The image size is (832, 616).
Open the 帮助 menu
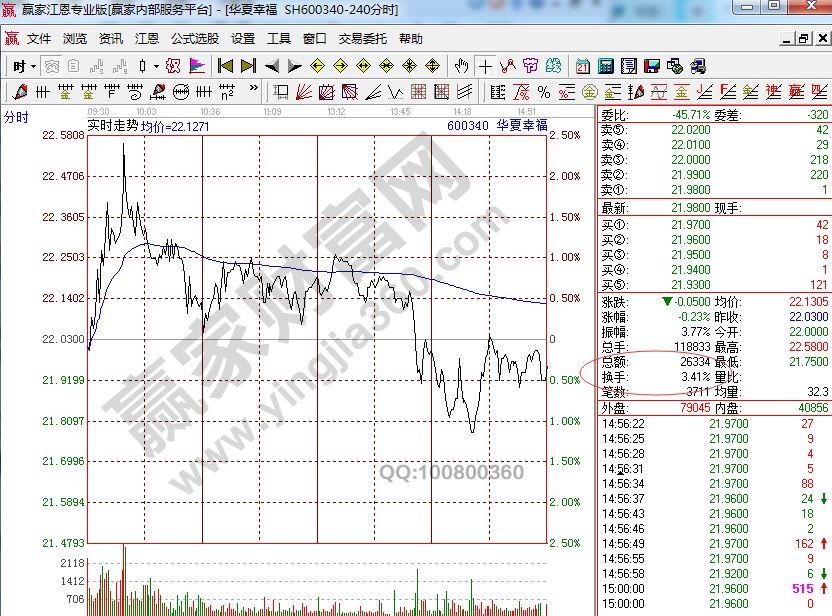410,39
